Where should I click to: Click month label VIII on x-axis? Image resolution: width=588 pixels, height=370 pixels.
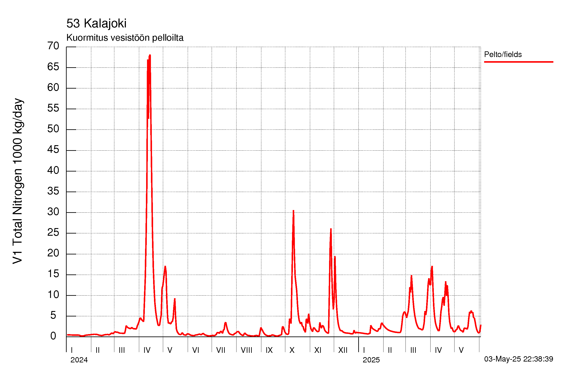[246, 350]
